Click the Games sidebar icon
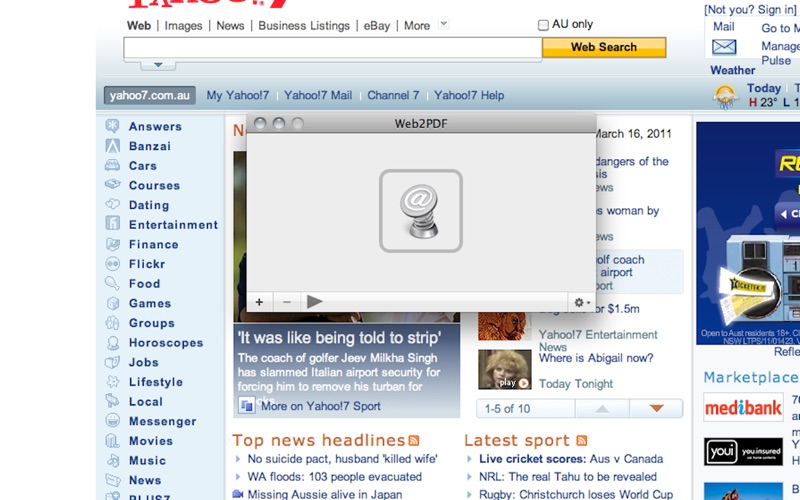Screen dimensions: 800x500 112,303
